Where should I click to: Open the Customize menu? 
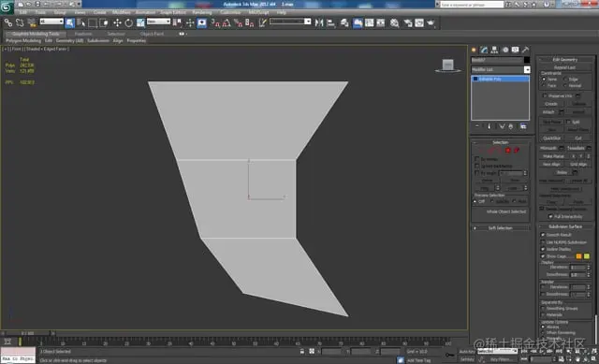tap(230, 12)
